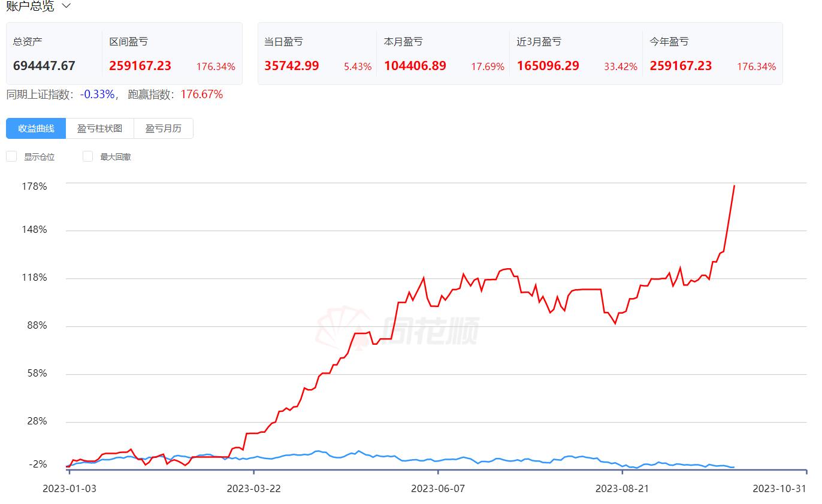Viewport: 822px width, 504px height.
Task: Click the 2023-03-22 date axis label
Action: 253,488
